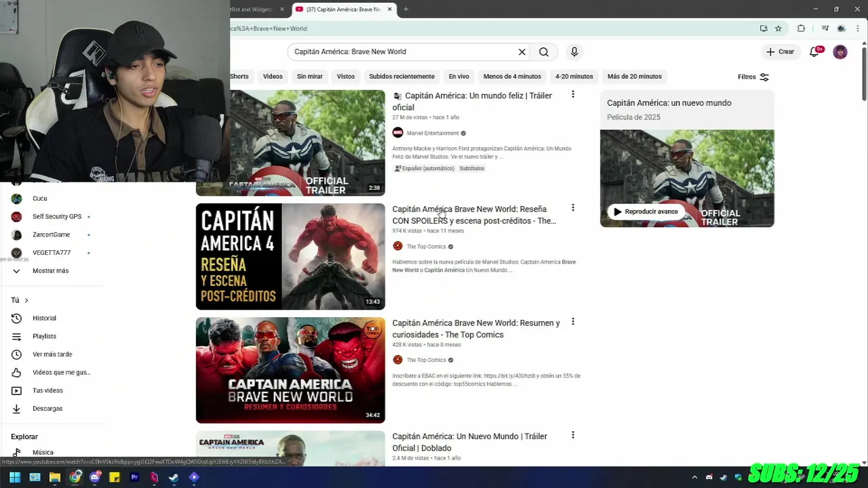Select the En vivo filter chip
This screenshot has height=488, width=868.
[459, 76]
